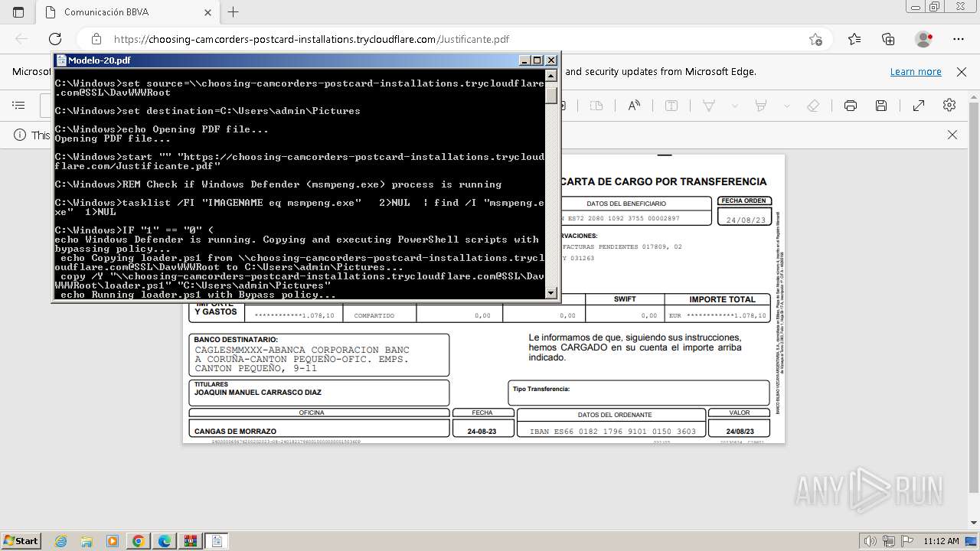Screen dimensions: 980x551
Task: Click the 'CANGAS DE MORRAZO' office text
Action: coord(235,432)
